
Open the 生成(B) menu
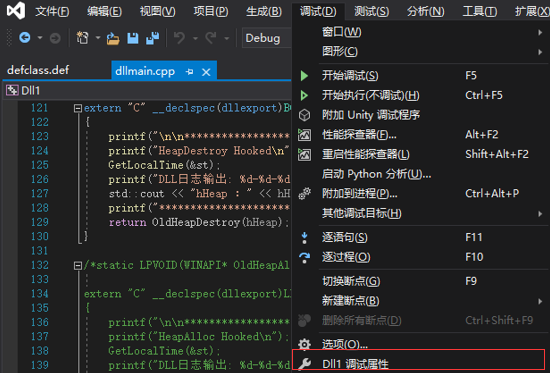[264, 11]
